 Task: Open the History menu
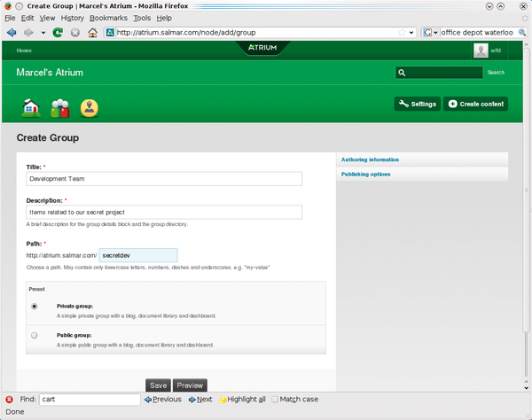coord(73,18)
